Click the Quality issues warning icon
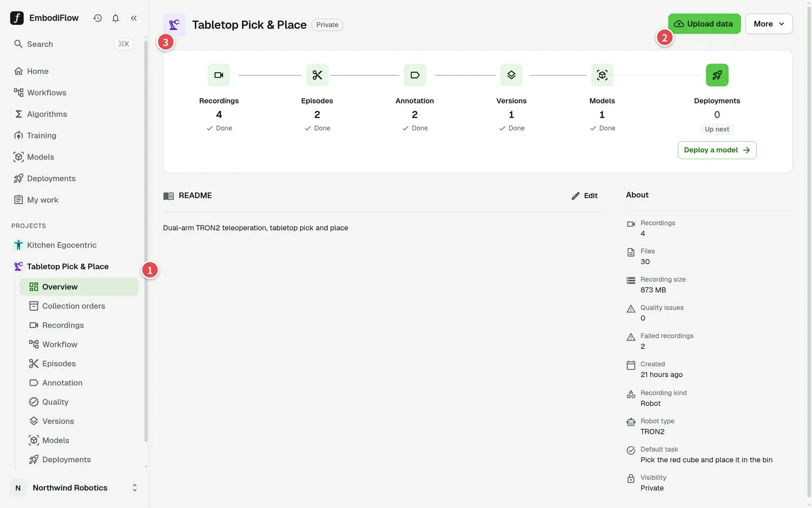Image resolution: width=812 pixels, height=508 pixels. pos(631,308)
